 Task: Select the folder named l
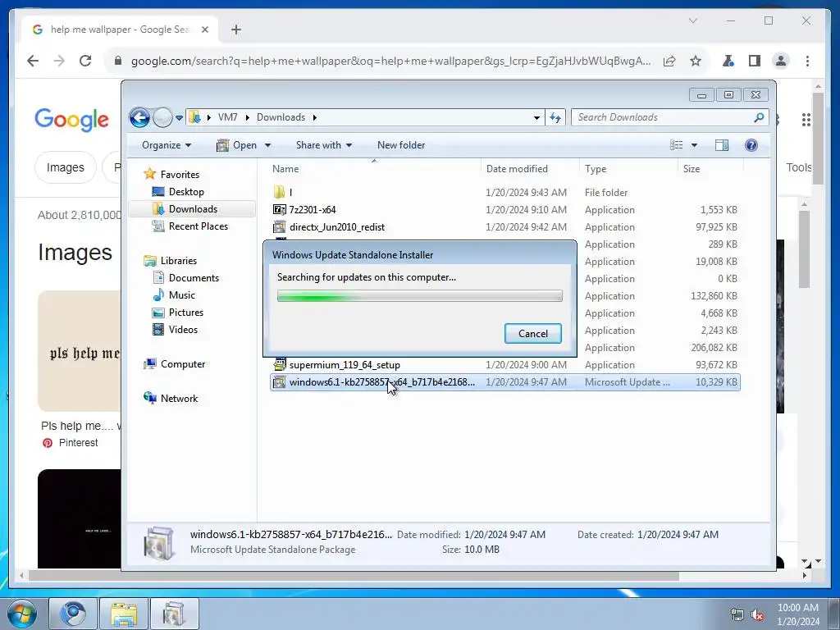coord(290,192)
